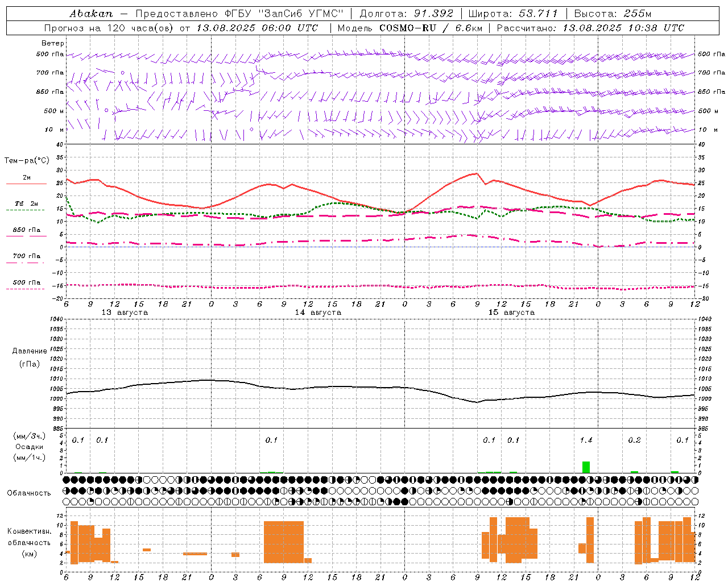Click "850 гПа" in the temperature legend
728x582 pixels.
27,230
